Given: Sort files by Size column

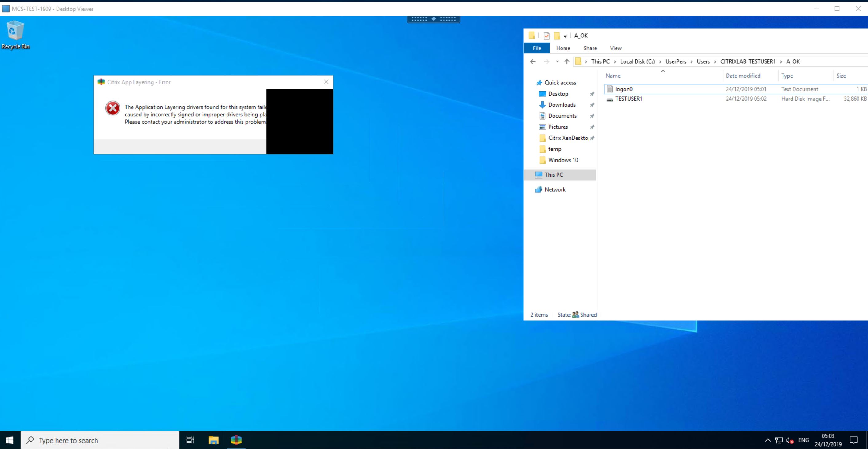Looking at the screenshot, I should 850,76.
